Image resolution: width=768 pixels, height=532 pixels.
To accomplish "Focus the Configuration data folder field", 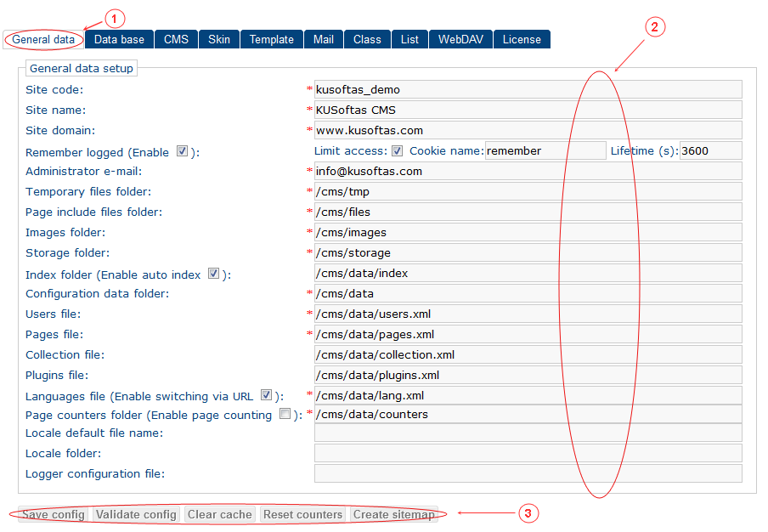I will pos(528,293).
